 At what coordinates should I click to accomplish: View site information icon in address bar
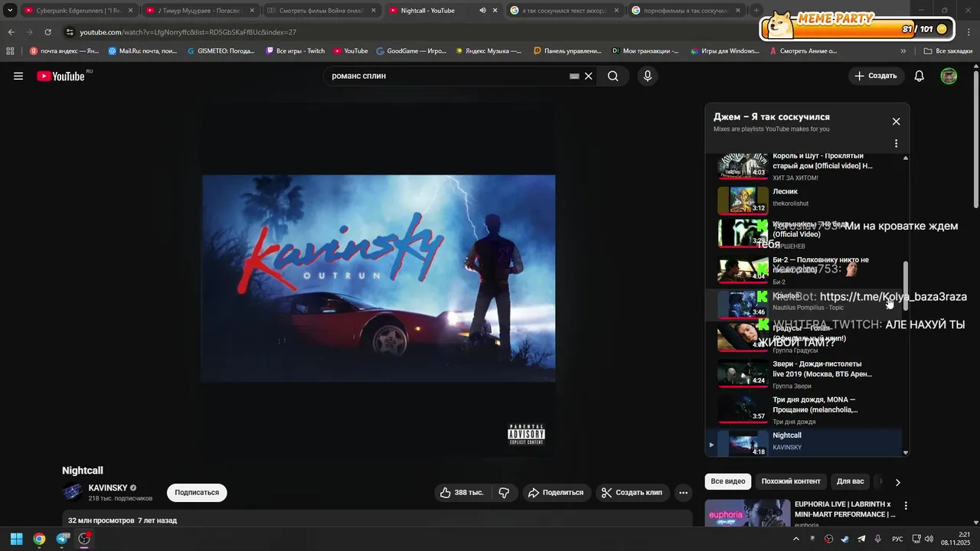(x=70, y=32)
